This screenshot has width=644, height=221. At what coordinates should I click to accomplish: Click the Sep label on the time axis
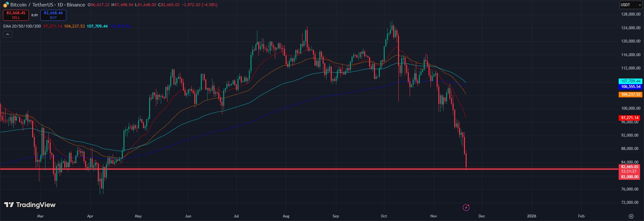coord(336,216)
